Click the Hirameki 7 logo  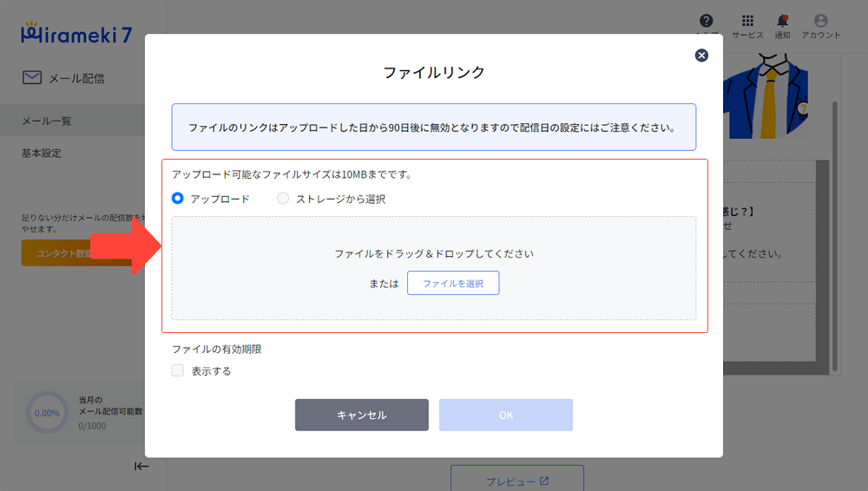(x=76, y=33)
